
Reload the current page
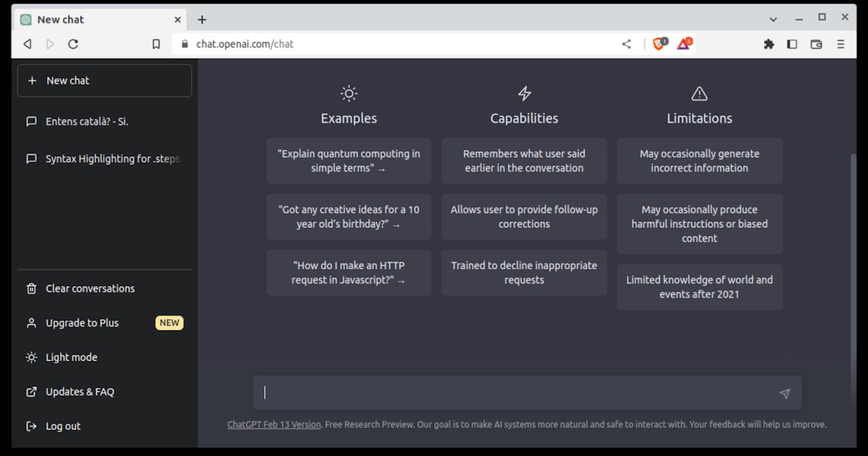tap(72, 43)
